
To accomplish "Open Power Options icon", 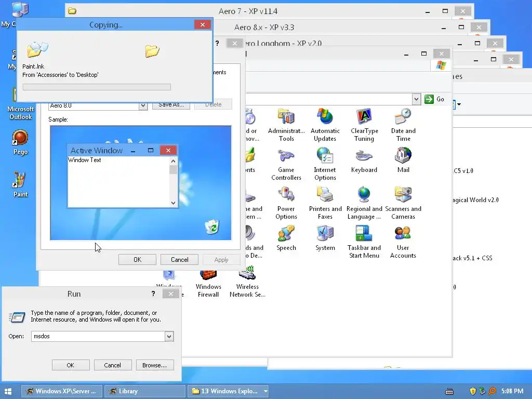I will coord(286,203).
